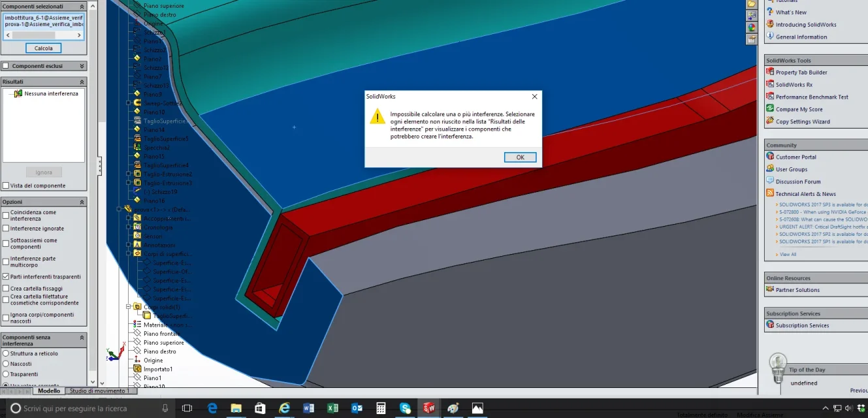Switch to the Studio di movimento 1 tab
868x418 pixels.
tap(101, 391)
